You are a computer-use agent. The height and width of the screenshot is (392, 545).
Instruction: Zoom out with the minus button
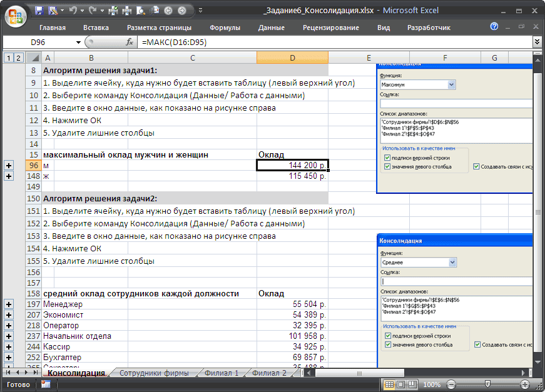[x=451, y=384]
